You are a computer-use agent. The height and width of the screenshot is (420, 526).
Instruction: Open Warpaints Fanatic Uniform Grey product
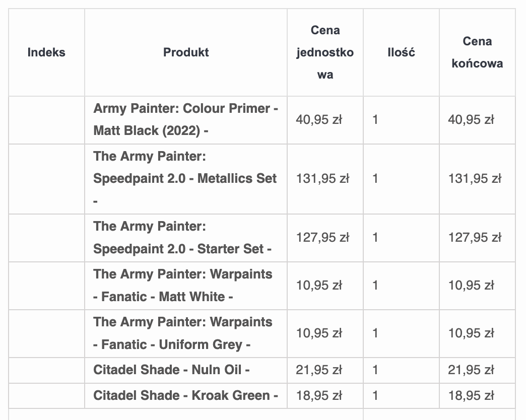[x=182, y=333]
